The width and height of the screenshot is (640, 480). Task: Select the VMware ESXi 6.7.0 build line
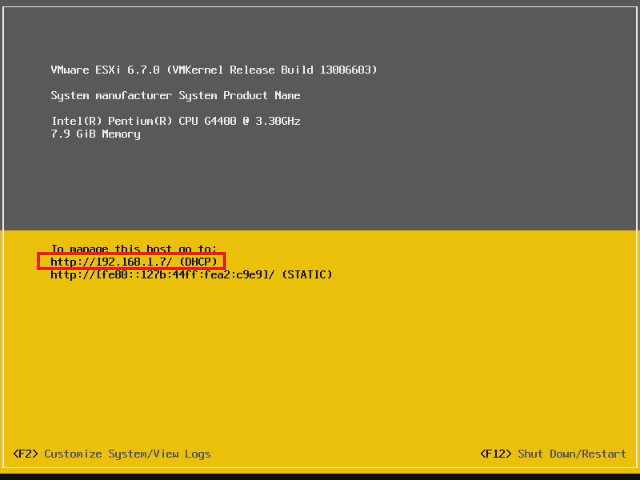[x=214, y=70]
